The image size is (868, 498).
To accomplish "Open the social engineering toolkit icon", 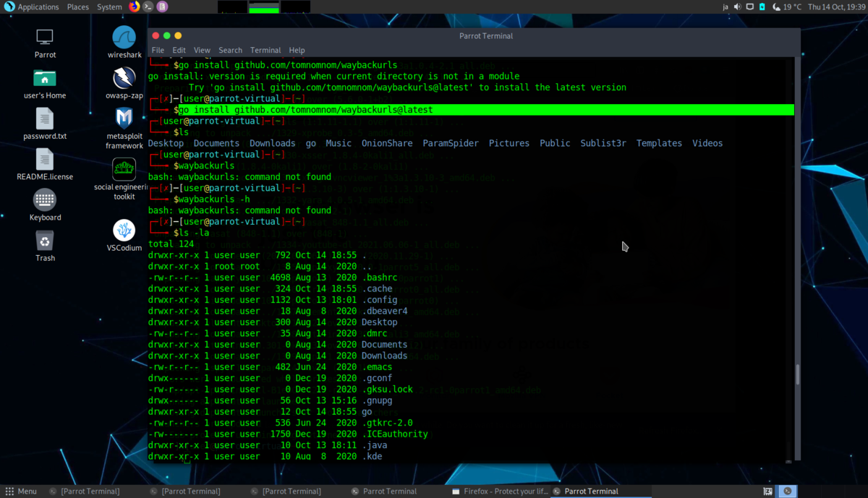I will (124, 179).
